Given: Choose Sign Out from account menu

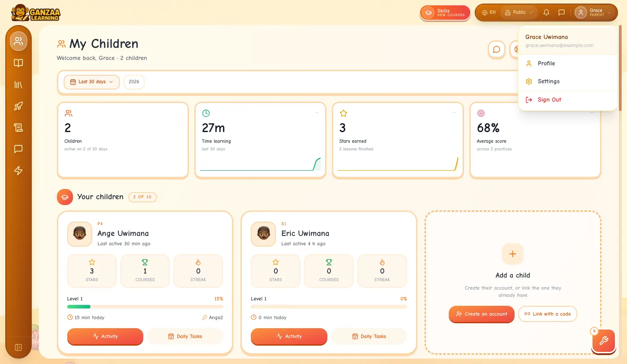Looking at the screenshot, I should [x=567, y=100].
